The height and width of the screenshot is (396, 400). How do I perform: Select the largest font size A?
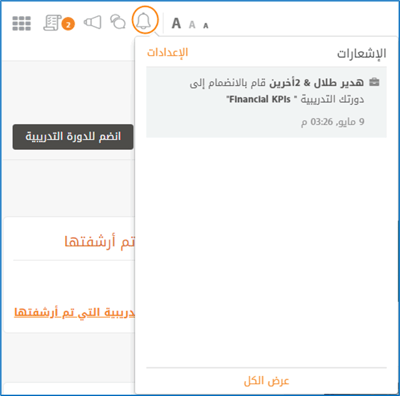point(176,24)
